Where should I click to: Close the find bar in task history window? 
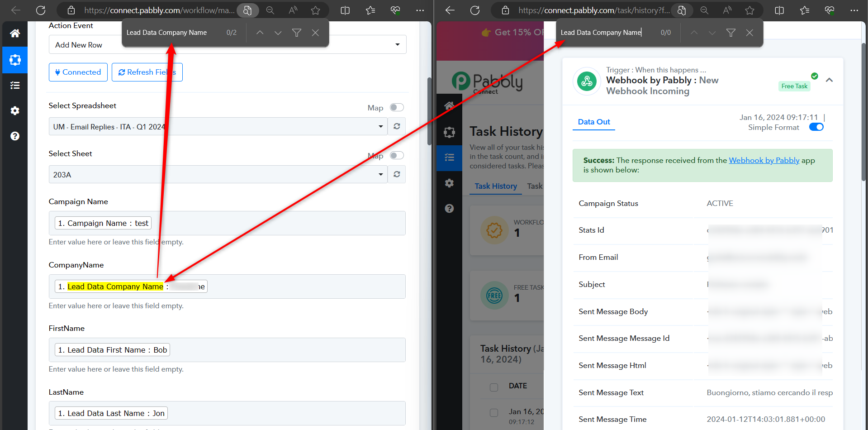(x=749, y=33)
